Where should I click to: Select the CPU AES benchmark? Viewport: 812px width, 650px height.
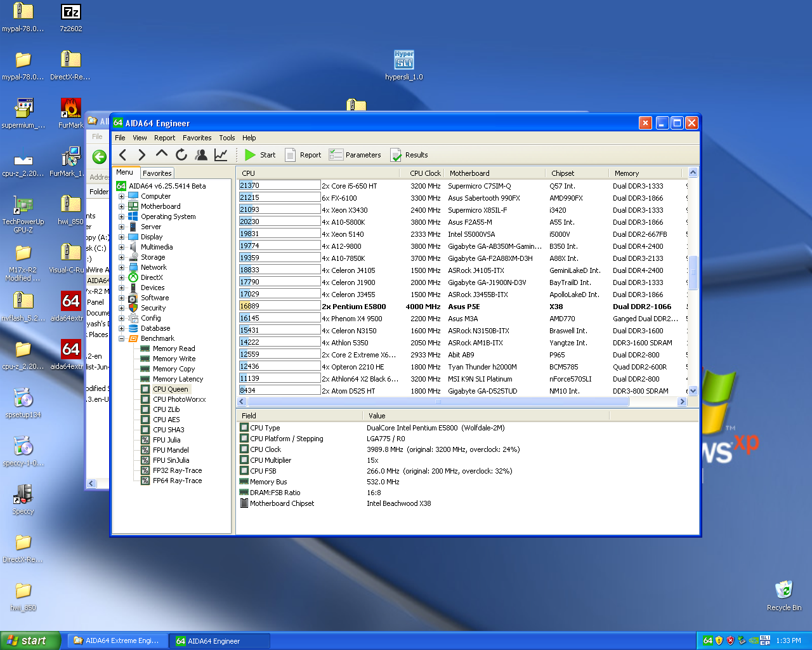[166, 420]
